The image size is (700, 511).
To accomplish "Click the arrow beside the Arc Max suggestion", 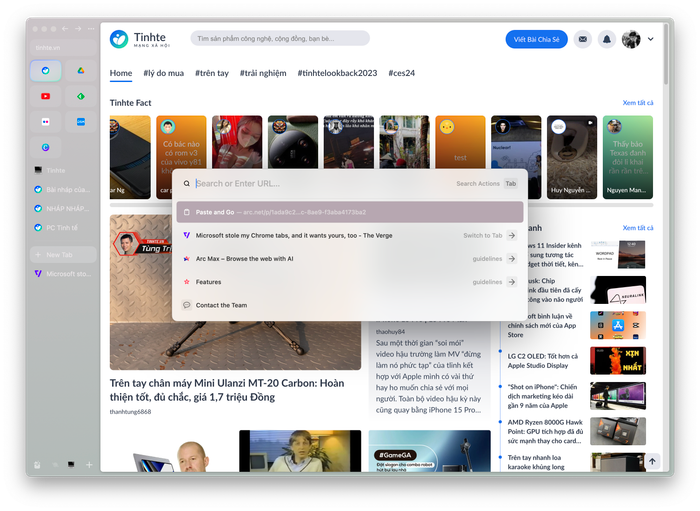I will pos(512,259).
